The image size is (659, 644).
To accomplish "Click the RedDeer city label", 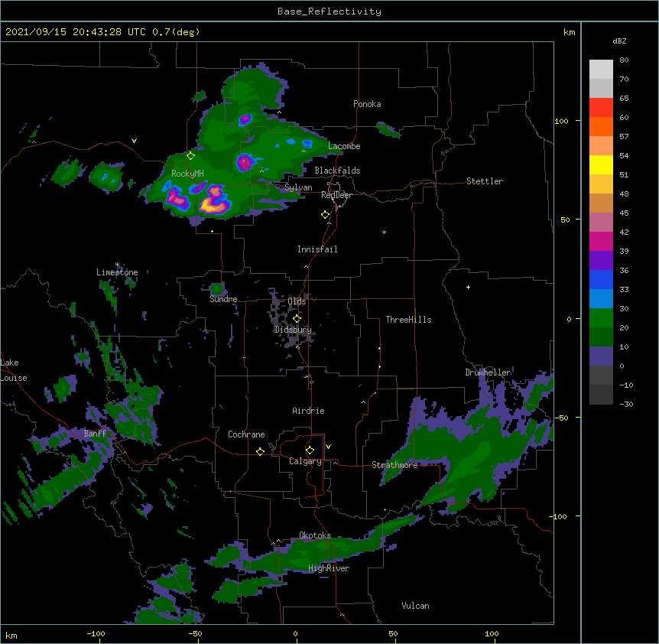I will 336,195.
